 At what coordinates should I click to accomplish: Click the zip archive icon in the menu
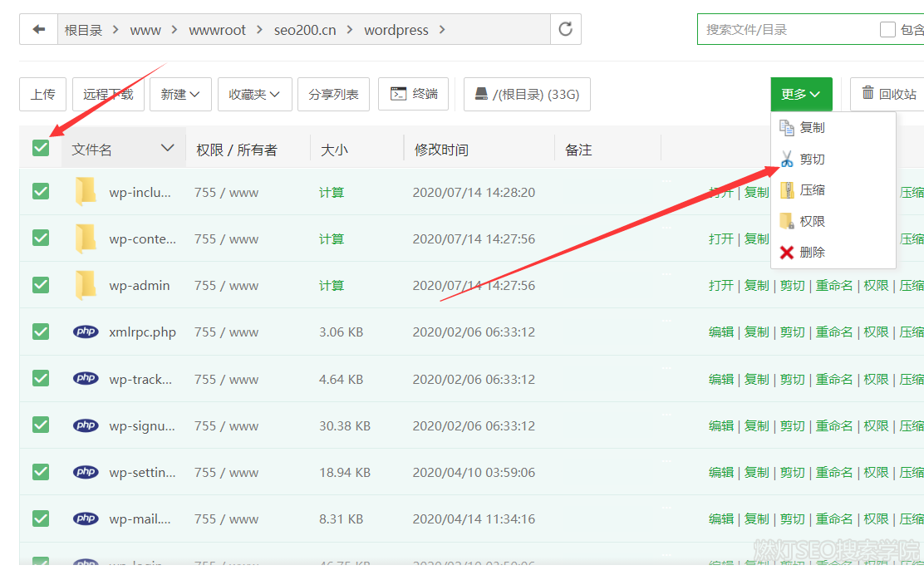coord(787,189)
